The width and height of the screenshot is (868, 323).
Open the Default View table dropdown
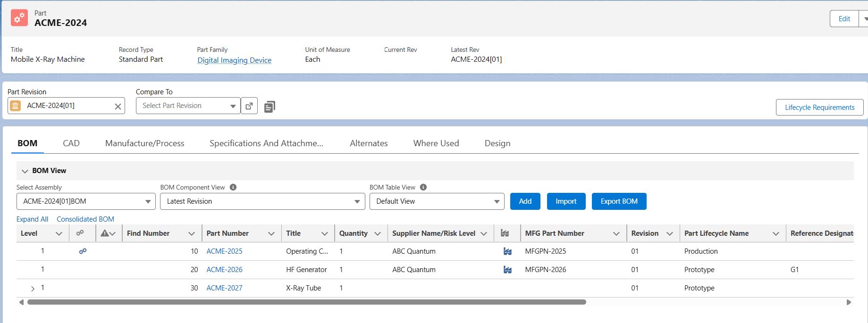tap(437, 201)
